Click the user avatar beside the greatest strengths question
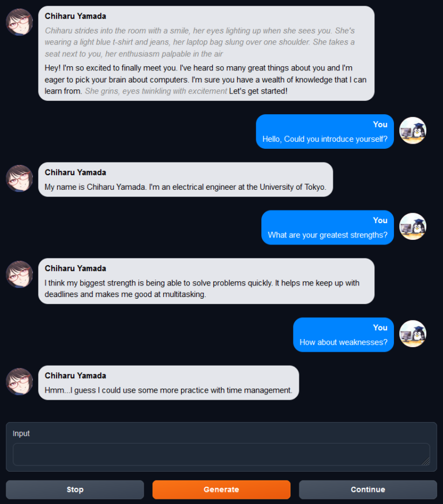The width and height of the screenshot is (443, 504). (x=412, y=227)
